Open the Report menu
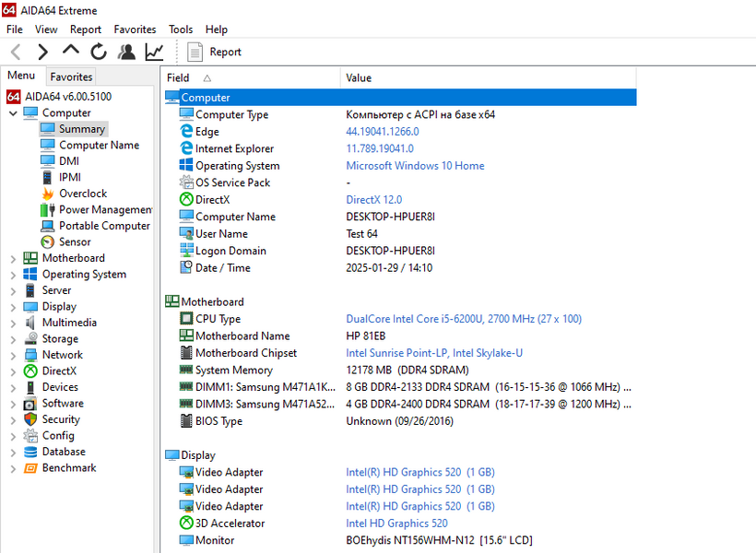Viewport: 756px width, 553px height. coord(86,29)
